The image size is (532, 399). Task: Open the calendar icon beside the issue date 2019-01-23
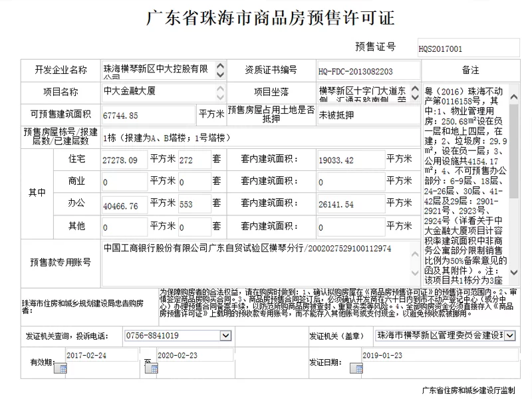click(x=356, y=368)
